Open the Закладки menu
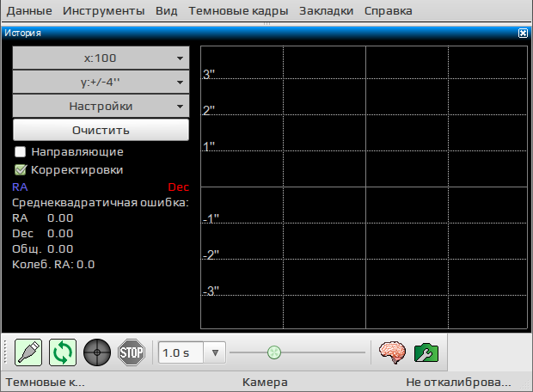 pos(327,11)
